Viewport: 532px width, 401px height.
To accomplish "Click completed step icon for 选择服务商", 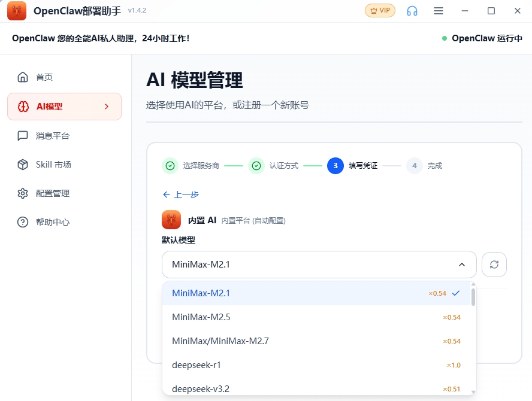I will point(170,166).
